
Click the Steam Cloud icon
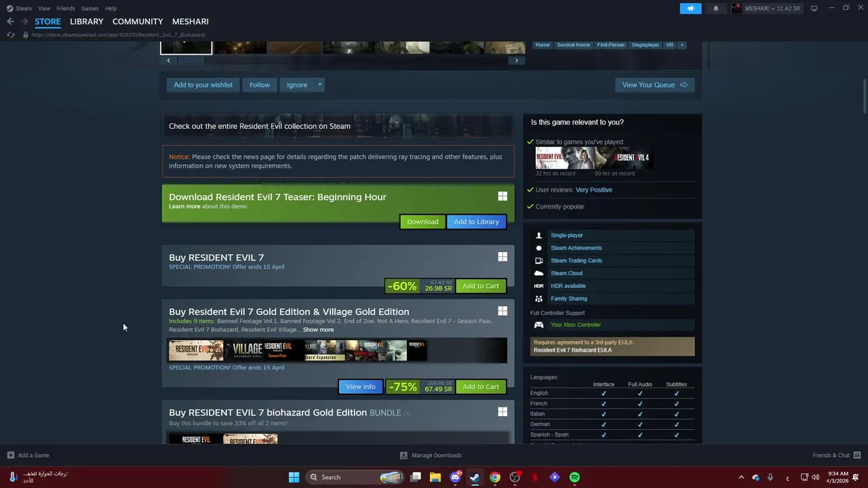pyautogui.click(x=538, y=273)
